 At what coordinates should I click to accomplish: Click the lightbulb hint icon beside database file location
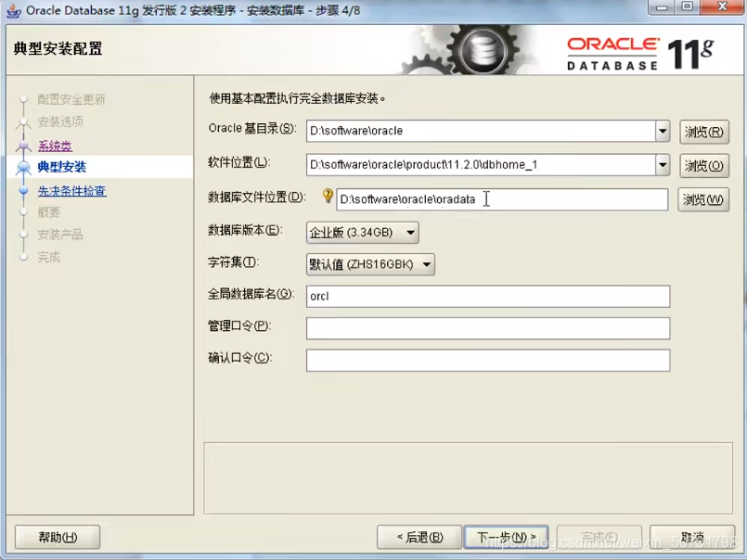click(328, 196)
